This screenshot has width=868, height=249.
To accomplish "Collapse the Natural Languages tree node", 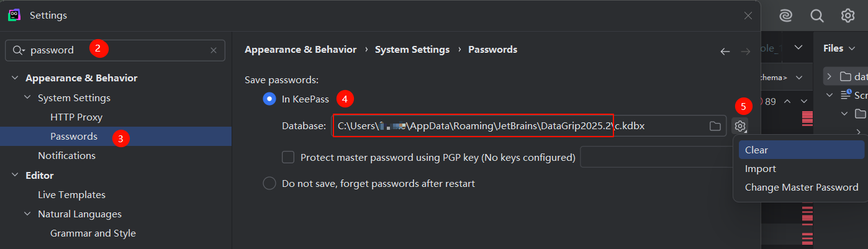I will pos(27,214).
